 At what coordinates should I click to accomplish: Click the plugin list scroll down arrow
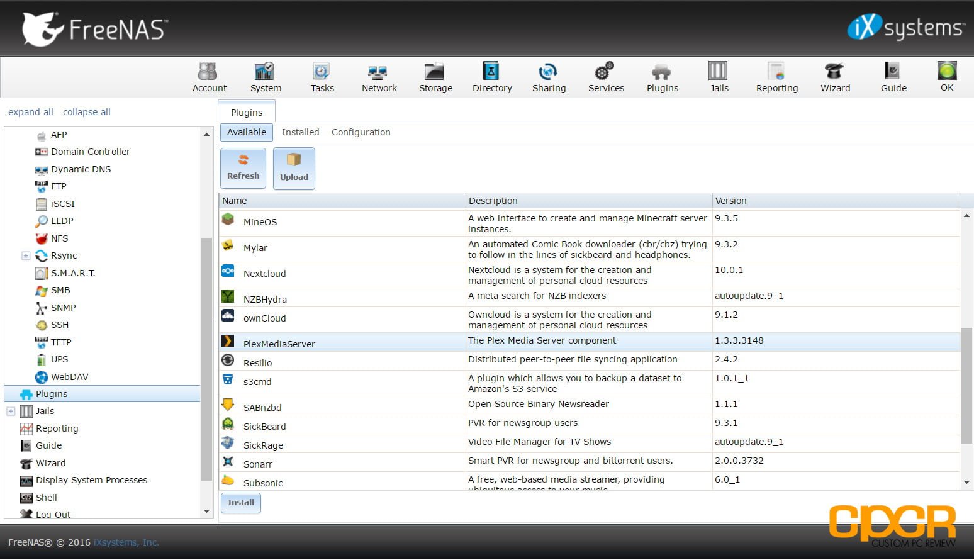coord(966,483)
